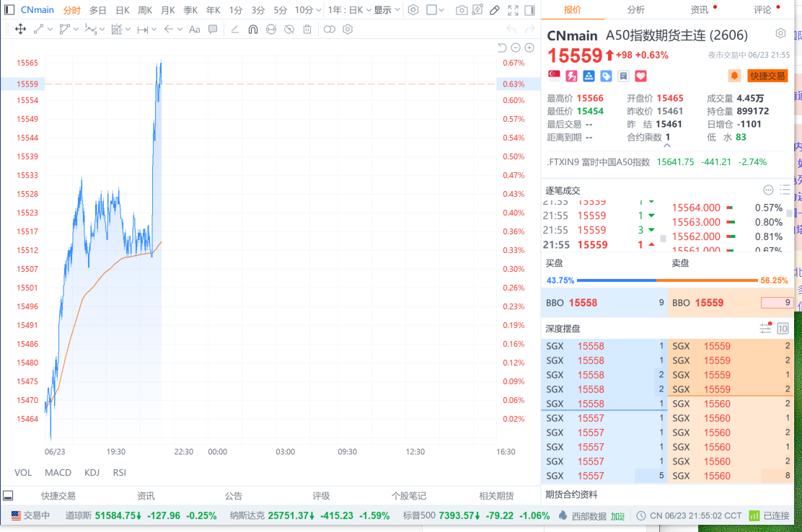Select the Aa text annotation tool
The height and width of the screenshot is (532, 802).
tap(194, 29)
